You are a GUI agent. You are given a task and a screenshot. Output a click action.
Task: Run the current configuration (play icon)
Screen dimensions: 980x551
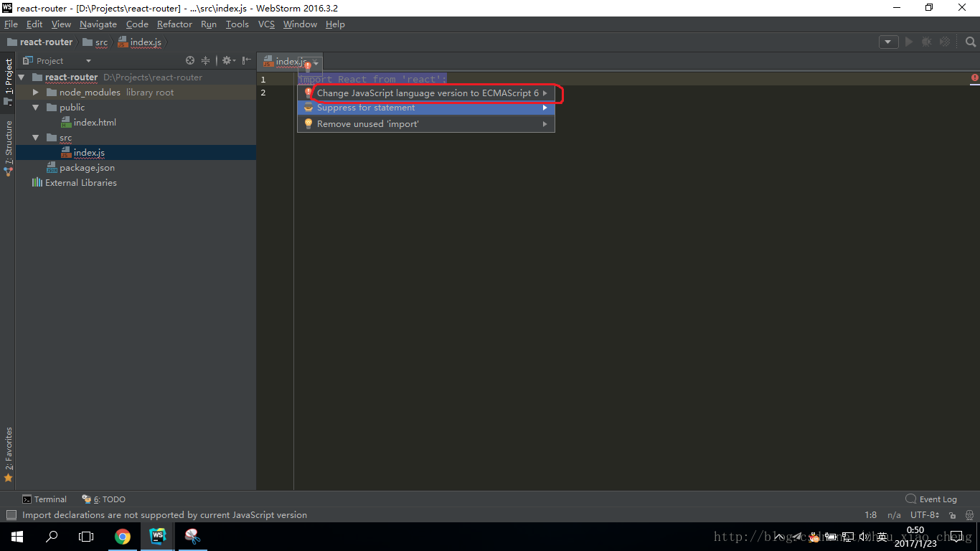(x=909, y=42)
